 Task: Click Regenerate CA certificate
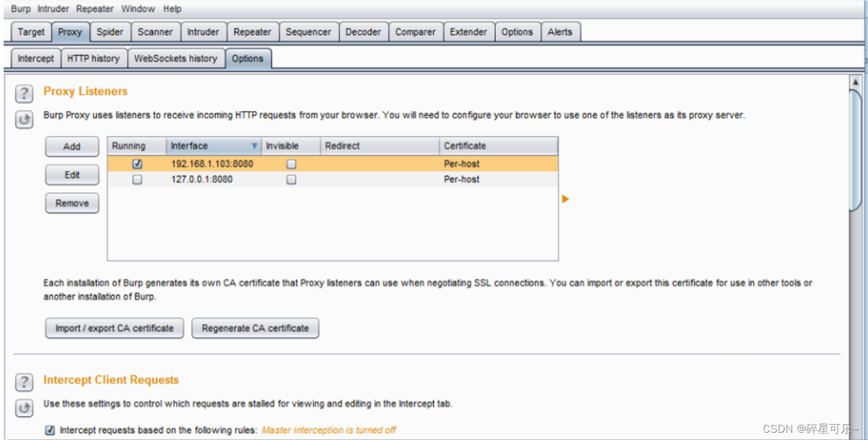255,328
